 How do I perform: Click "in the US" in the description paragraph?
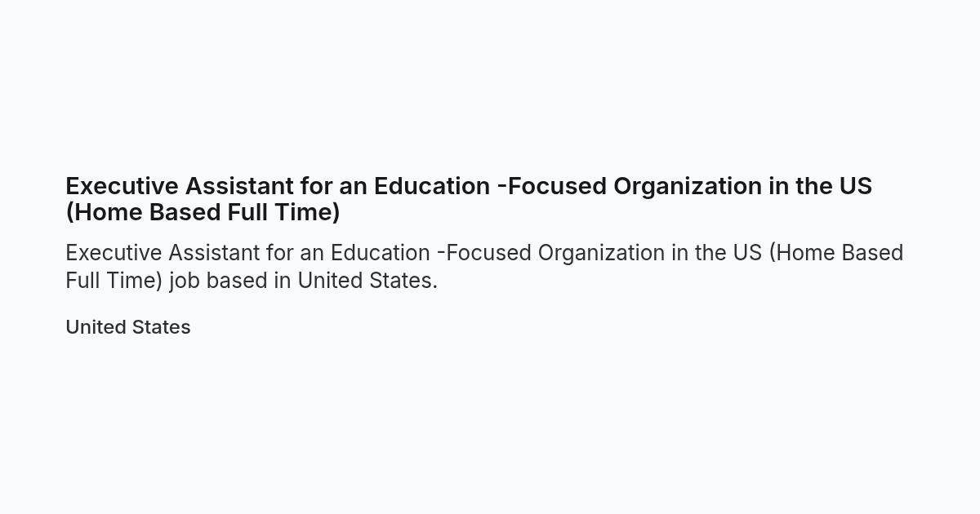pyautogui.click(x=717, y=253)
